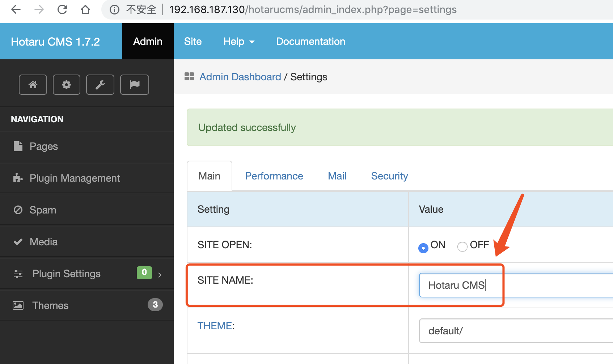Click the THEME value input field
The height and width of the screenshot is (364, 613).
(516, 331)
